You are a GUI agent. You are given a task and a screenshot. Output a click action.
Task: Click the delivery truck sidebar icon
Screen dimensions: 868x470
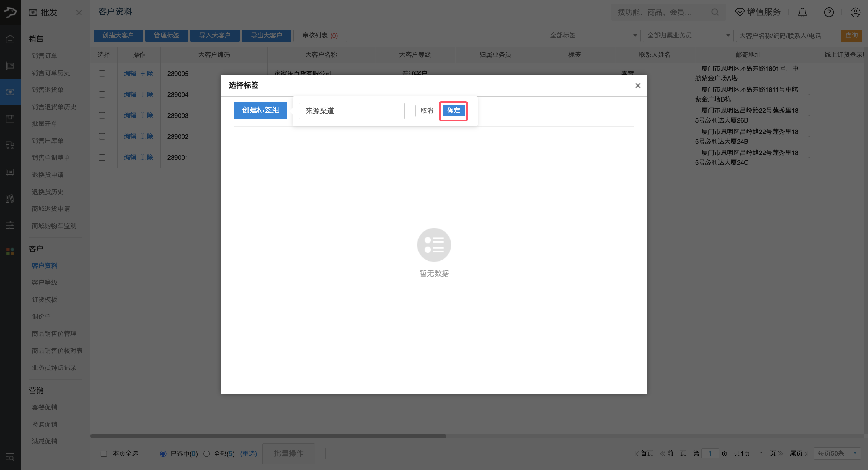[10, 145]
